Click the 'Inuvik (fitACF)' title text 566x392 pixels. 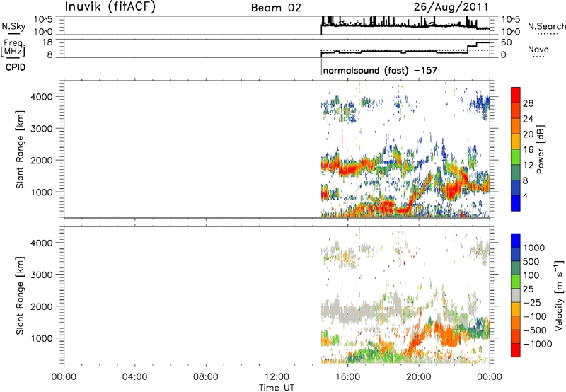pos(110,6)
